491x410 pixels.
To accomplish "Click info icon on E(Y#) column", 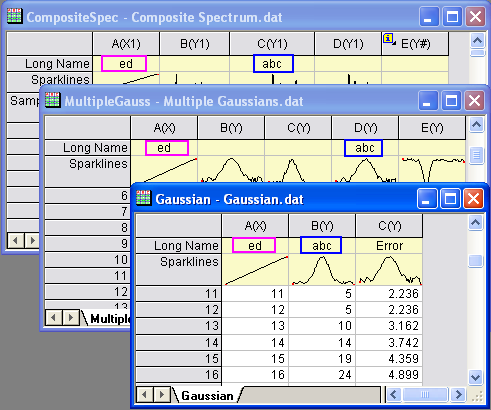I will pyautogui.click(x=388, y=38).
